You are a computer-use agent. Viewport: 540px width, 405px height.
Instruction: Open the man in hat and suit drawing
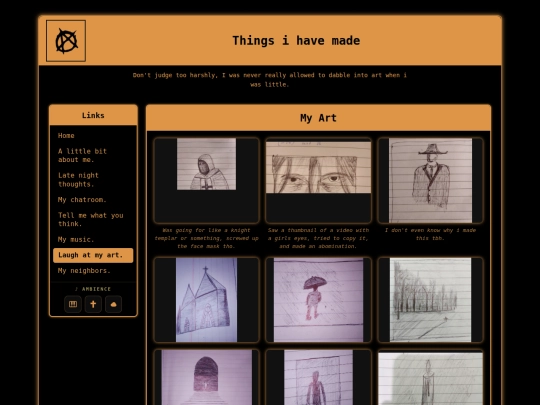click(x=430, y=180)
